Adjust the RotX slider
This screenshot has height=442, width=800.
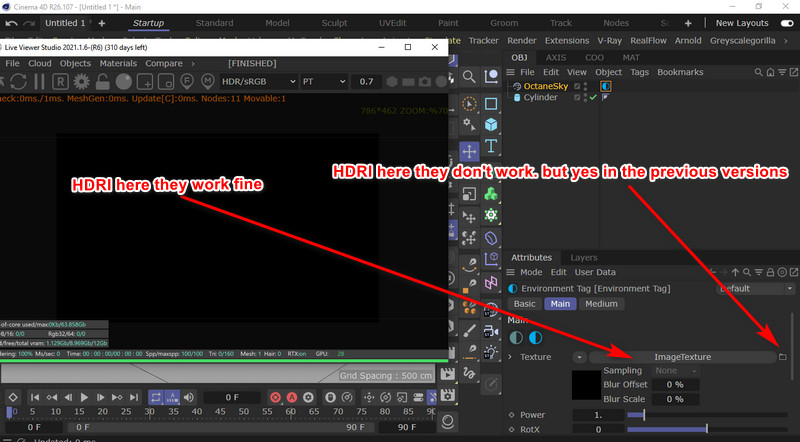(707, 429)
